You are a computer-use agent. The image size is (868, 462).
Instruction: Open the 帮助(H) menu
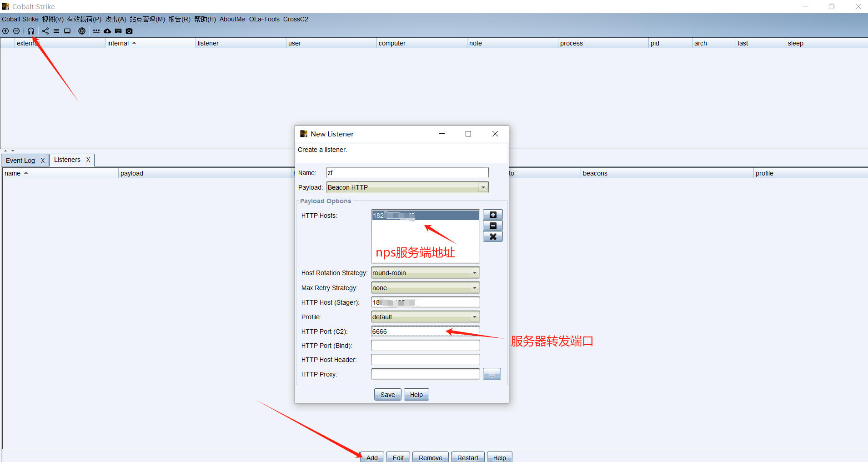[x=205, y=19]
